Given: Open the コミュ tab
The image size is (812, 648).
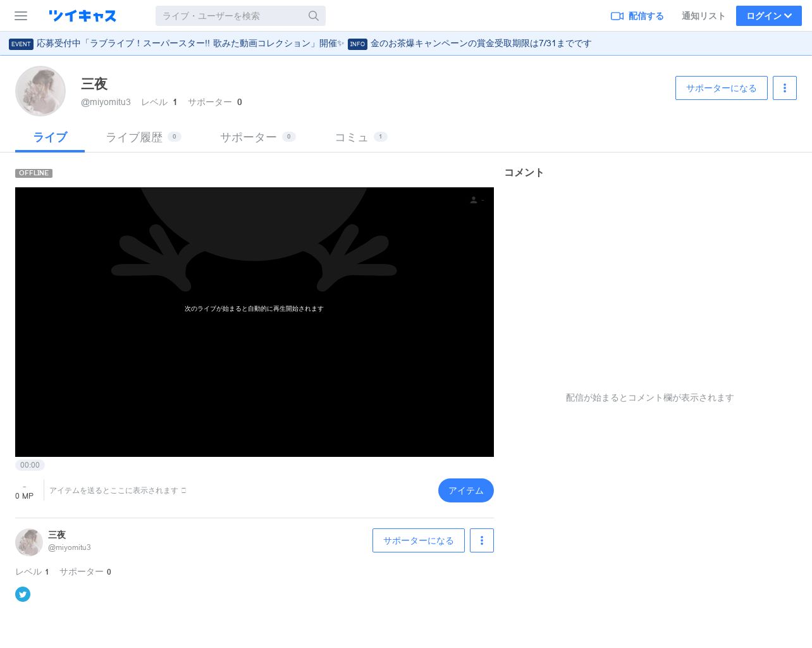Looking at the screenshot, I should pyautogui.click(x=360, y=137).
